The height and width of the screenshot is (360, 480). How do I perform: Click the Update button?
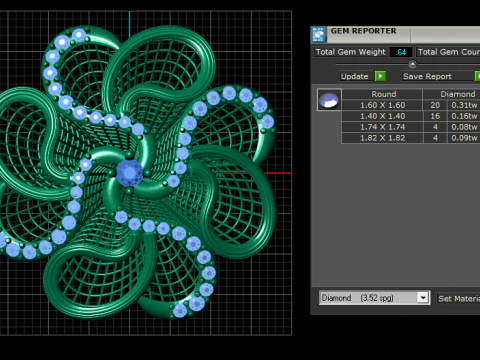tap(354, 76)
